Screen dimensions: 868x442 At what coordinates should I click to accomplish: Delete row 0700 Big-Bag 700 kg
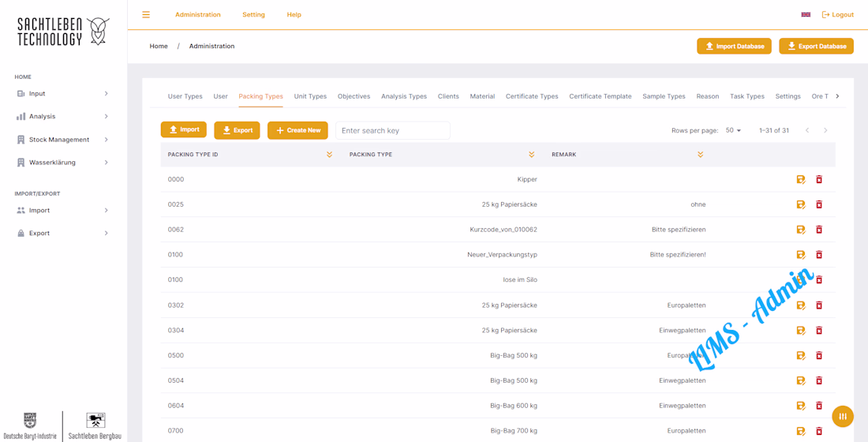(x=819, y=431)
